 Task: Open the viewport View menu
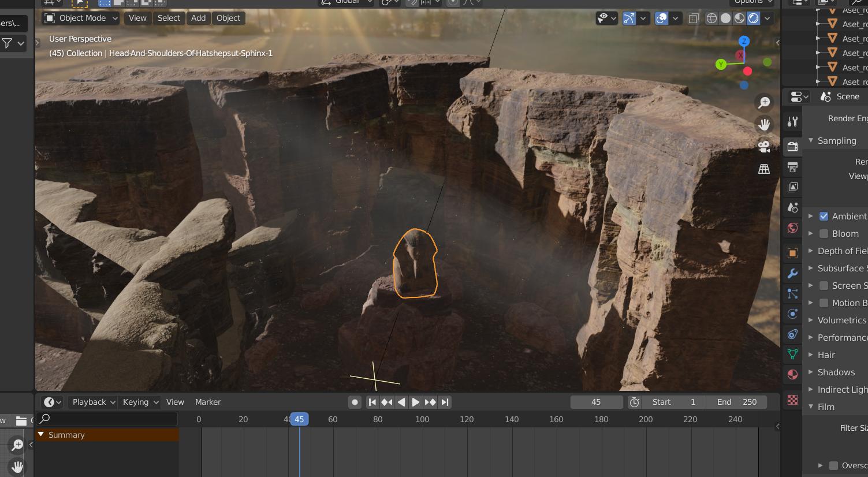pyautogui.click(x=137, y=18)
